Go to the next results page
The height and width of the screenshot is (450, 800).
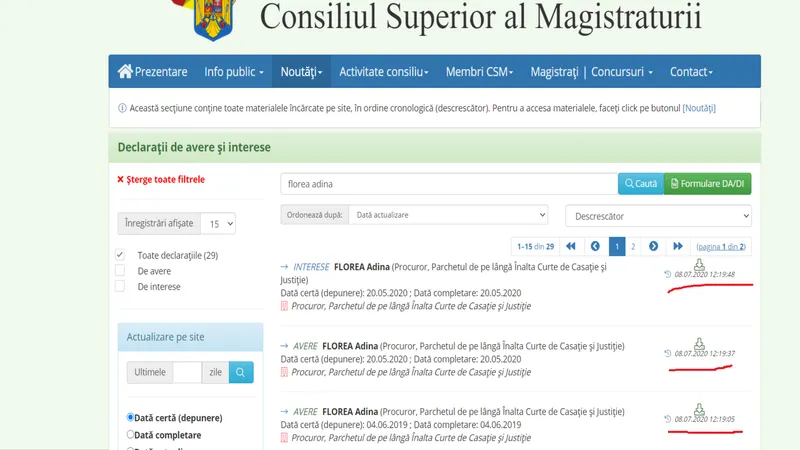[653, 246]
